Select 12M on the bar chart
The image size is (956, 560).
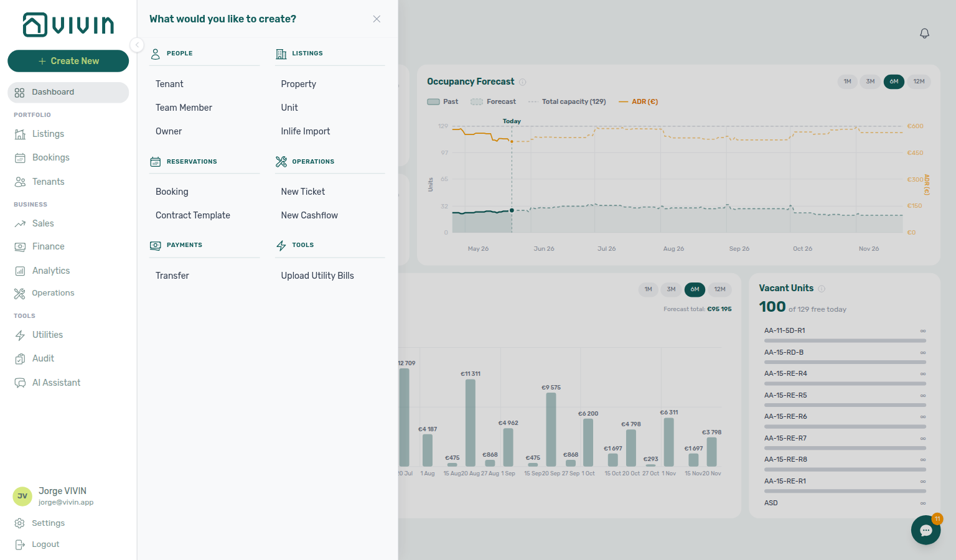tap(719, 289)
